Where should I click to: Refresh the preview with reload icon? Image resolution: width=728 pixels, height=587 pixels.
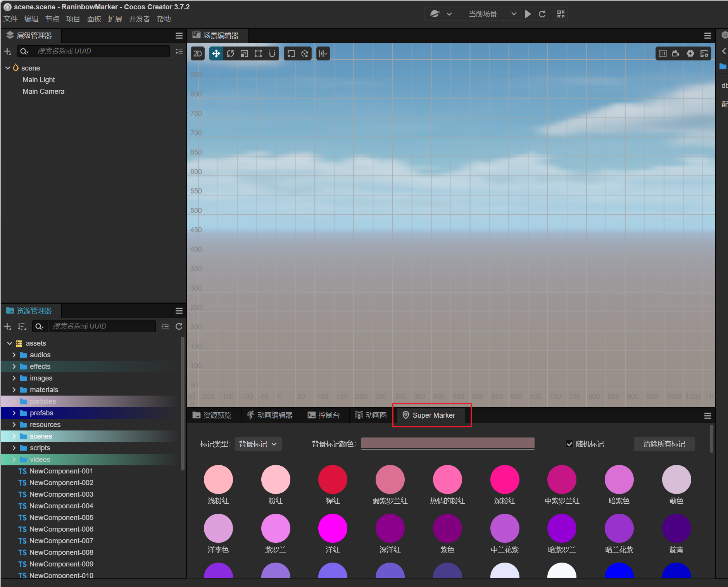(542, 14)
